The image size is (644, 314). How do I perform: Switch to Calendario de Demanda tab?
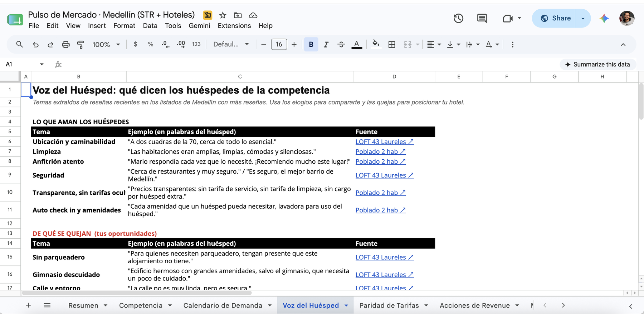coord(223,305)
